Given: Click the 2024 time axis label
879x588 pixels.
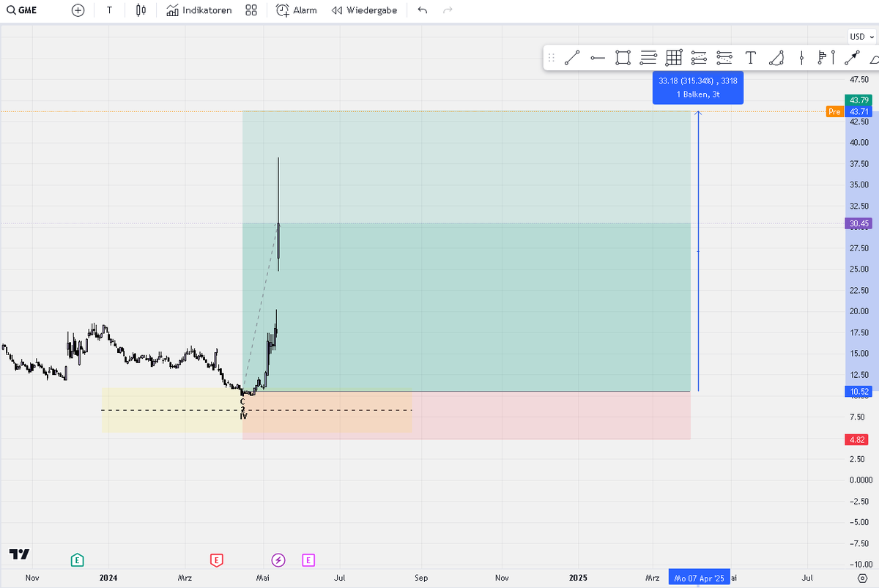Looking at the screenshot, I should click(x=108, y=578).
